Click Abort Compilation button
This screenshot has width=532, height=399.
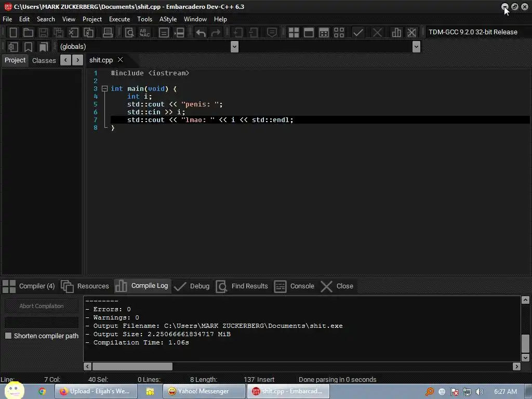[42, 306]
